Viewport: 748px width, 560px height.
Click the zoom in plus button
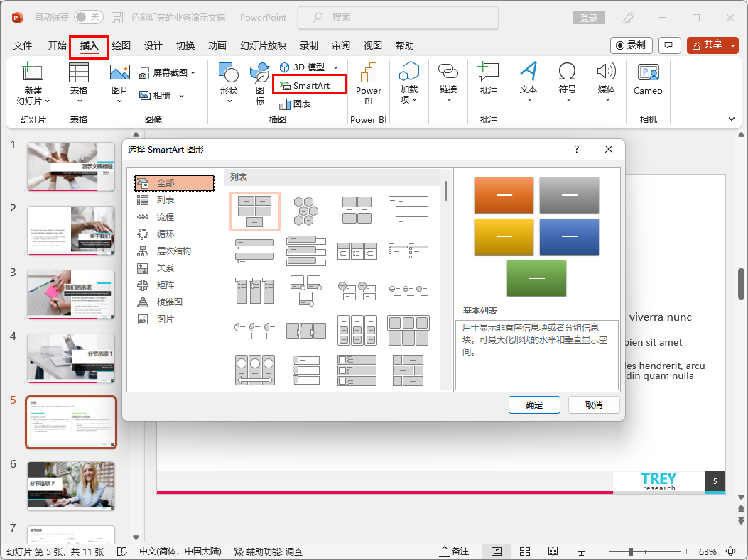[x=686, y=551]
